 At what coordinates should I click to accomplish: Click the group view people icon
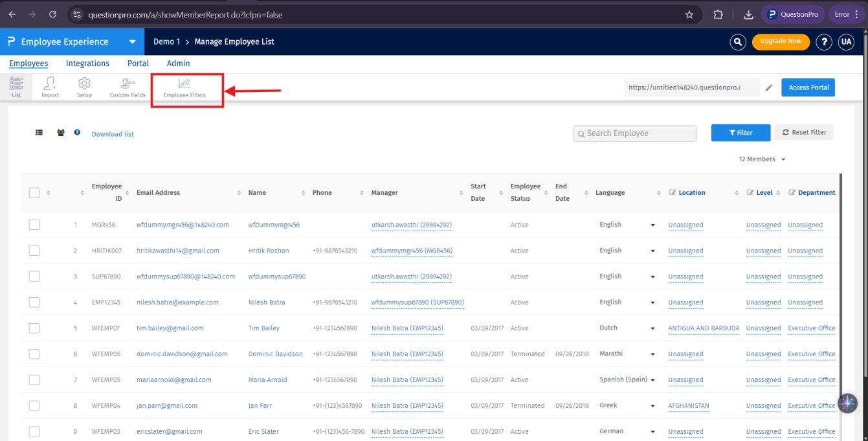61,133
